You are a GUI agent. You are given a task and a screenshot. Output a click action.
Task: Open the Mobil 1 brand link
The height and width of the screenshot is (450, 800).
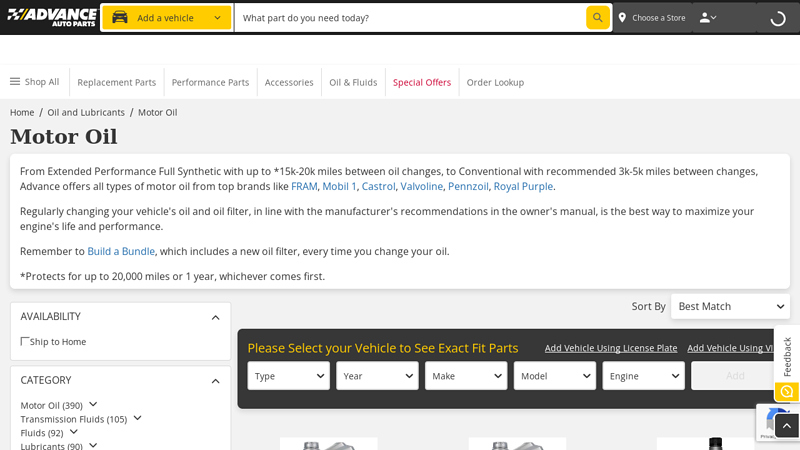coord(339,186)
